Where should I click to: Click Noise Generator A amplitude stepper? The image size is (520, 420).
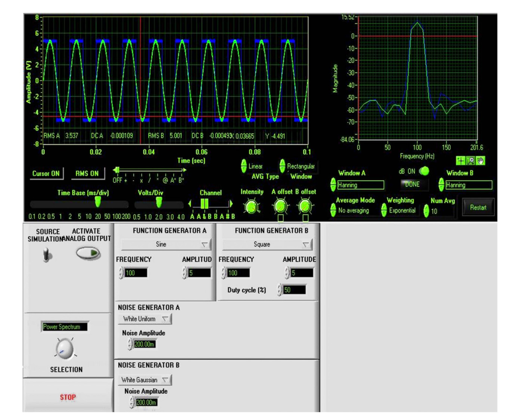(x=130, y=344)
